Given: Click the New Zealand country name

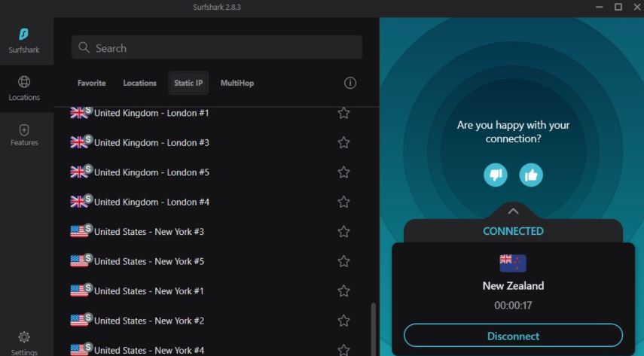Looking at the screenshot, I should pyautogui.click(x=513, y=286).
